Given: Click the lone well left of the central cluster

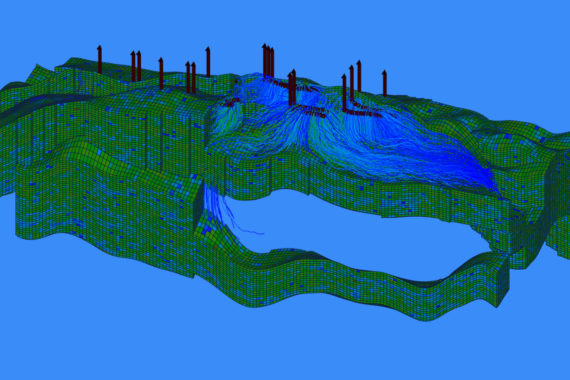Looking at the screenshot, I should pos(208,62).
